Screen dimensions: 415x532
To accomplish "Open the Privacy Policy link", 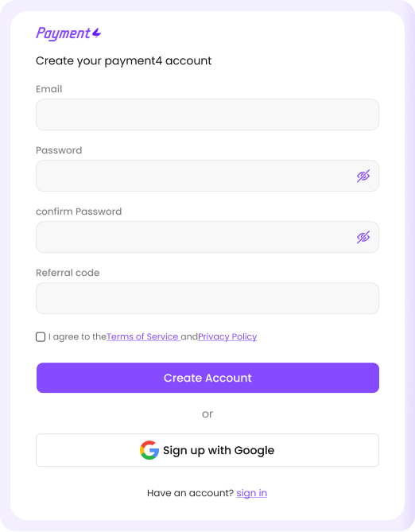I will coord(227,336).
